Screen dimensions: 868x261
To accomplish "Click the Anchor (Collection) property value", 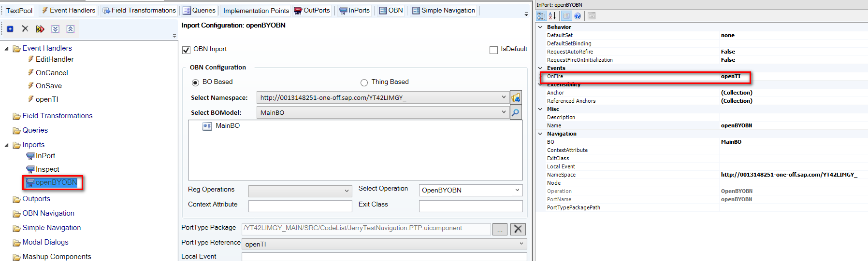I will point(737,93).
